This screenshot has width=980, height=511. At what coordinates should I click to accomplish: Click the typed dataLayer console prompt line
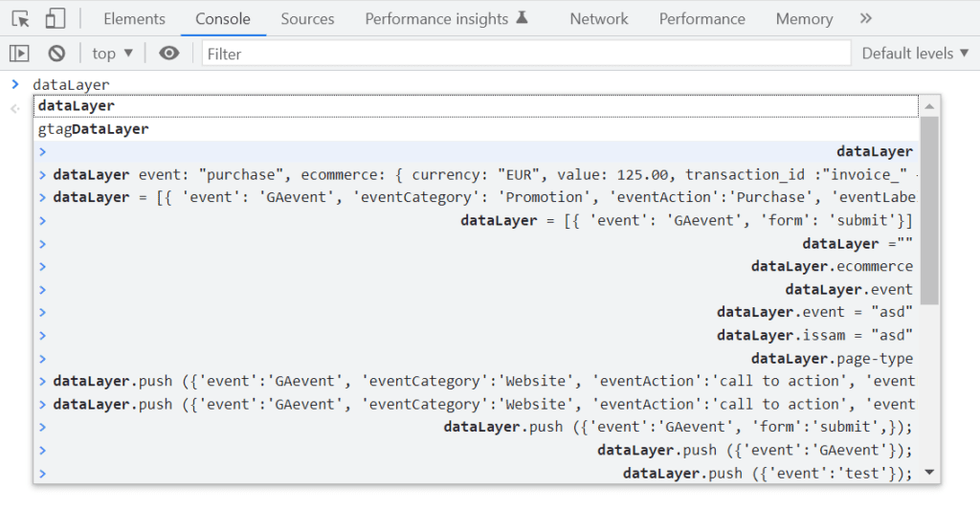pyautogui.click(x=71, y=84)
